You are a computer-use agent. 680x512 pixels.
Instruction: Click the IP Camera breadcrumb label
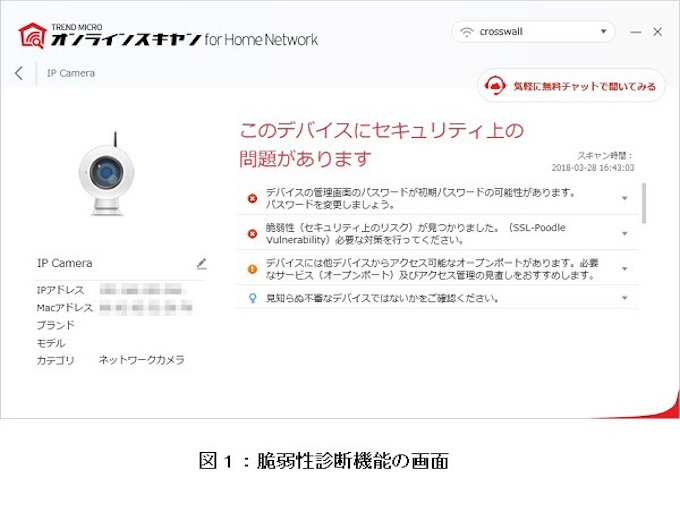click(x=71, y=73)
